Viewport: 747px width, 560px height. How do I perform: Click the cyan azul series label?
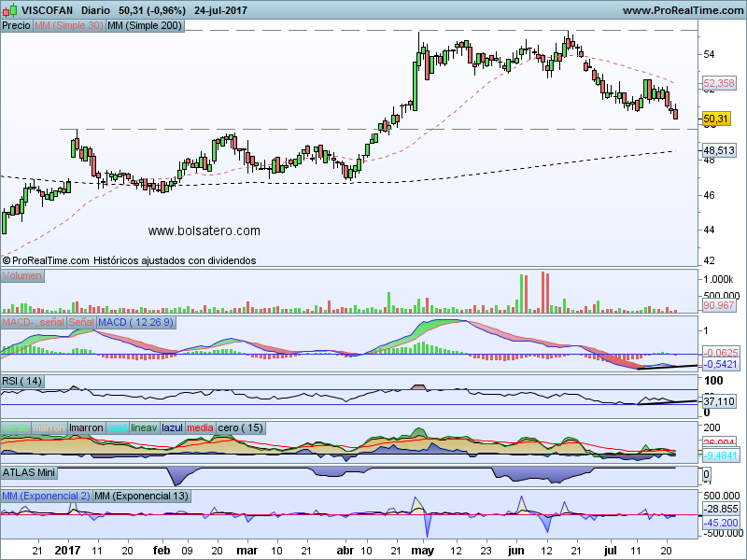(x=117, y=427)
